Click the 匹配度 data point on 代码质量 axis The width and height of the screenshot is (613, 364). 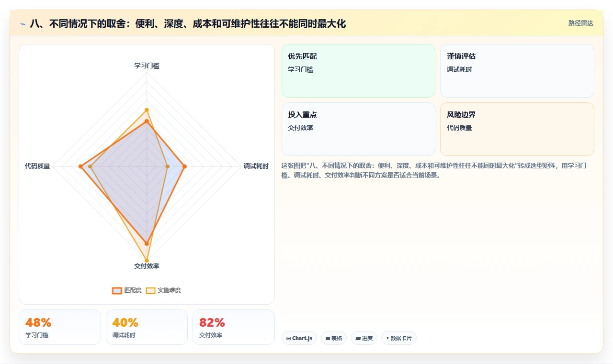[x=80, y=166]
